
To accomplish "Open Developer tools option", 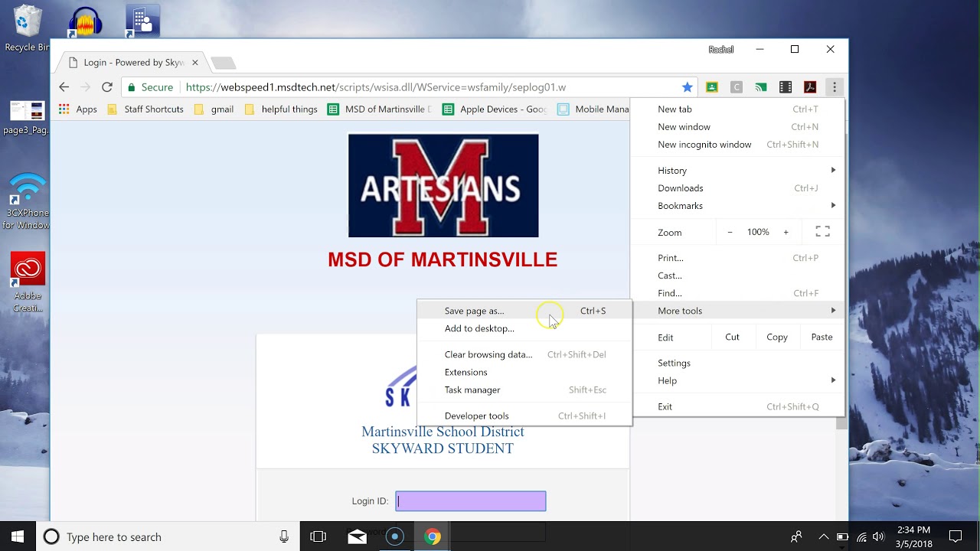I will coord(524,416).
